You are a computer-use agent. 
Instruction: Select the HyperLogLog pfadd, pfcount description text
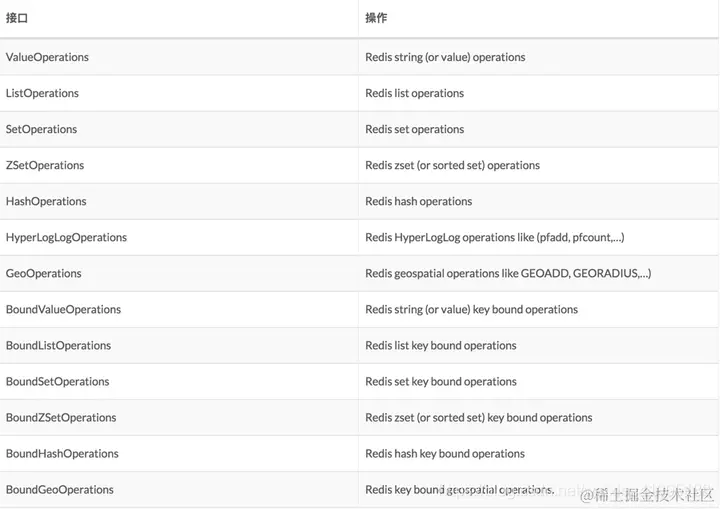pos(495,238)
